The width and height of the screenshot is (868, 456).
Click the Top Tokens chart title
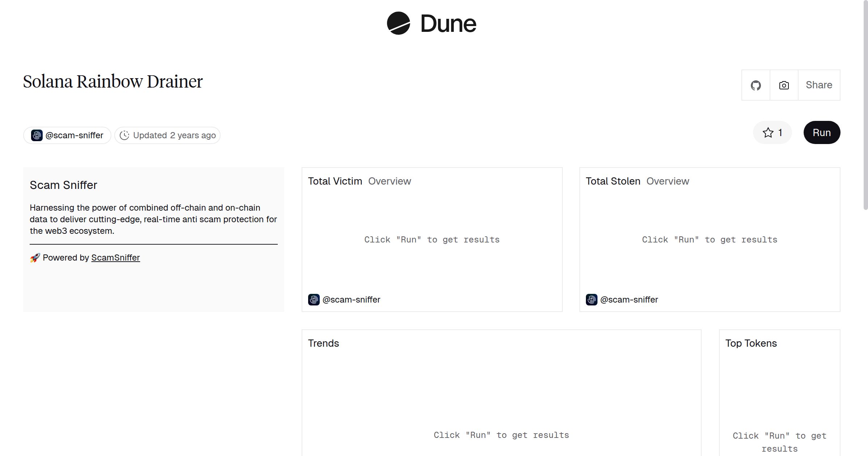tap(751, 343)
